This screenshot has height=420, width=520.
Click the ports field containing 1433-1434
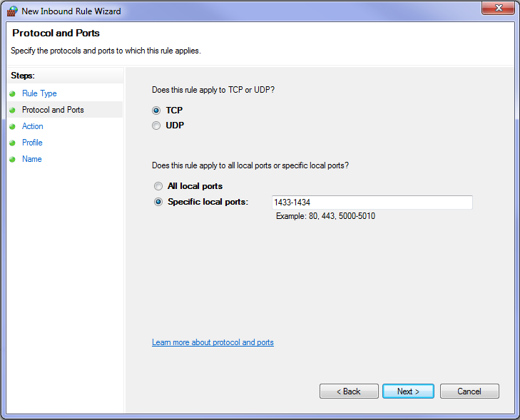click(372, 203)
